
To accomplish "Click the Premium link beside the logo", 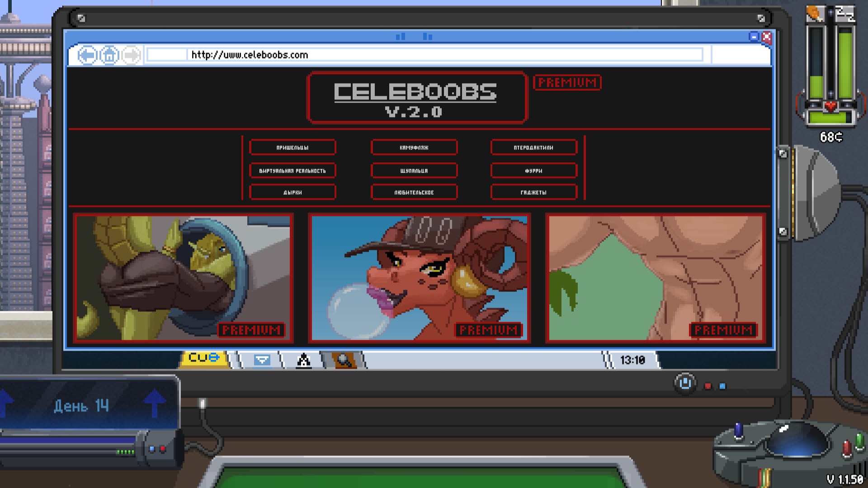I will (x=567, y=83).
